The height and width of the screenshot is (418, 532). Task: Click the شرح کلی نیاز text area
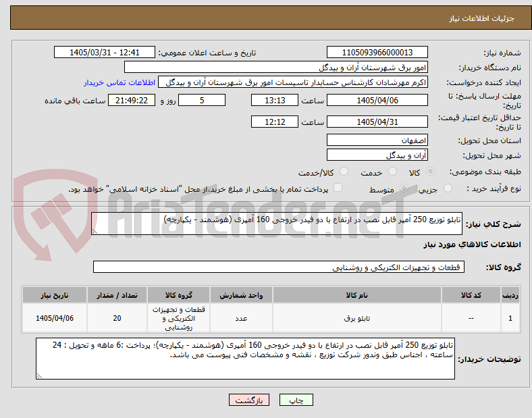click(277, 224)
